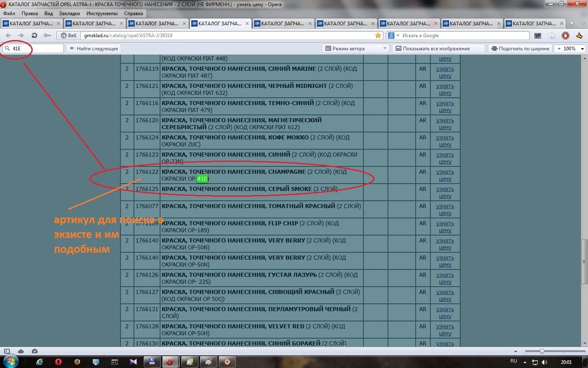Image resolution: width=588 pixels, height=368 pixels.
Task: Click узнать цену for VELVET RED row
Action: 445,330
